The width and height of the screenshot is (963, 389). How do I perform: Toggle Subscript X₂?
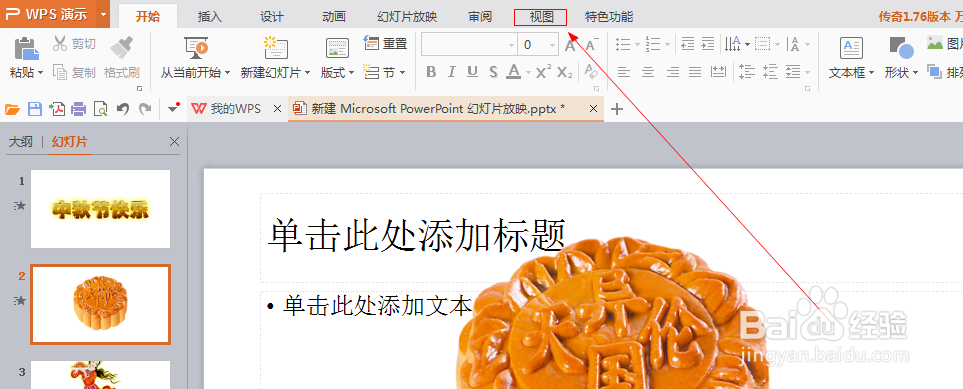pos(565,73)
